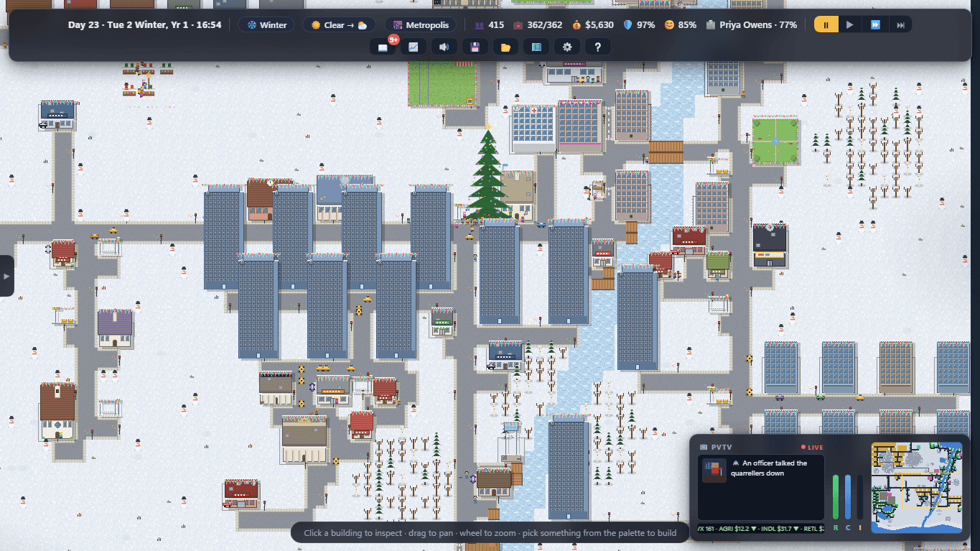Inspect the green park with fountain

[x=775, y=141]
